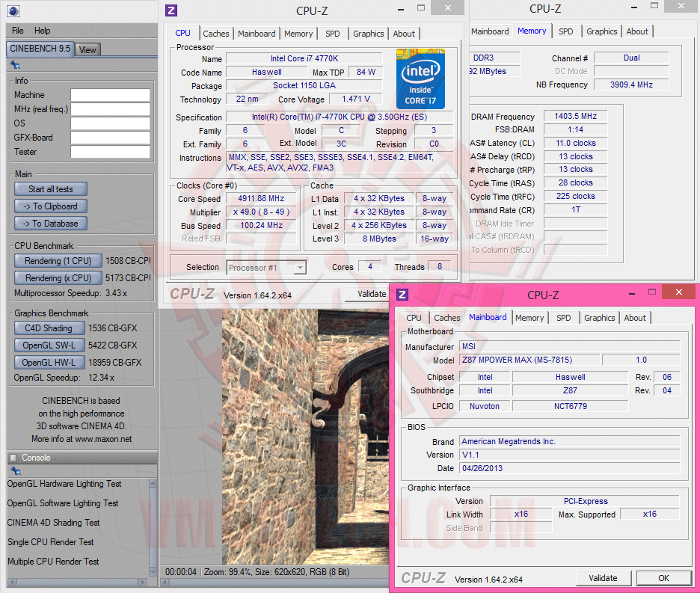
Task: Open the SPD tab in the main CPU-Z window
Action: (x=332, y=34)
